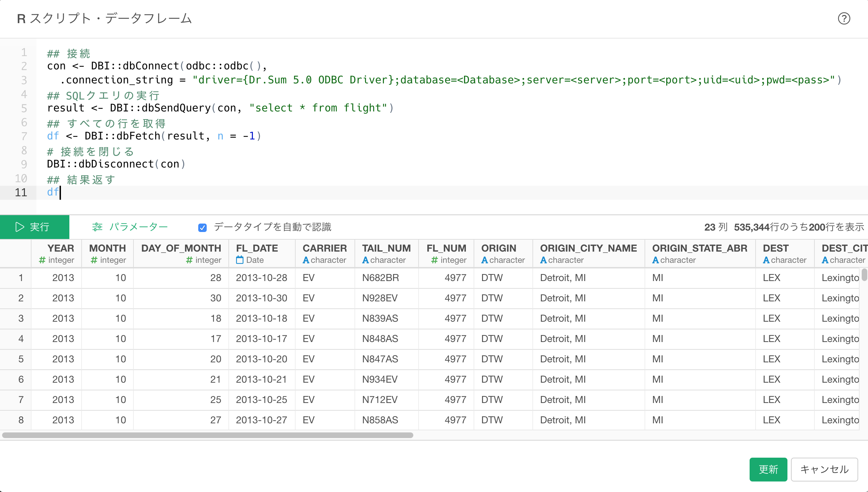
Task: Click the dbDisconnect(con) code line
Action: [x=116, y=164]
